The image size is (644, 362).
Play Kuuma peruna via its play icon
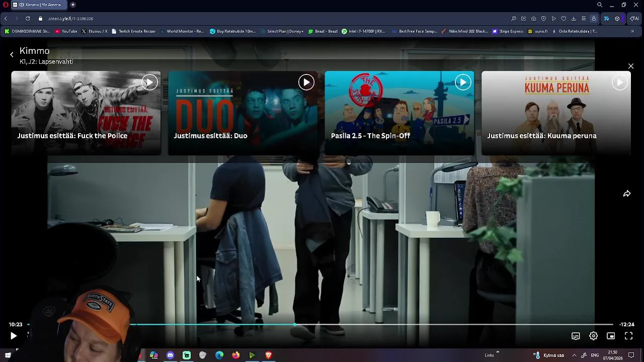pos(619,82)
